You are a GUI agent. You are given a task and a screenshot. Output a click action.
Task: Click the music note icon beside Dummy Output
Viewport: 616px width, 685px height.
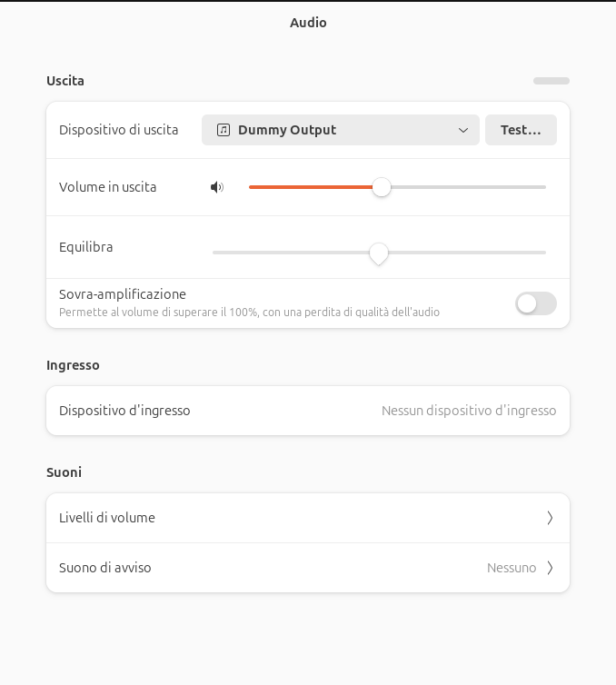(224, 130)
